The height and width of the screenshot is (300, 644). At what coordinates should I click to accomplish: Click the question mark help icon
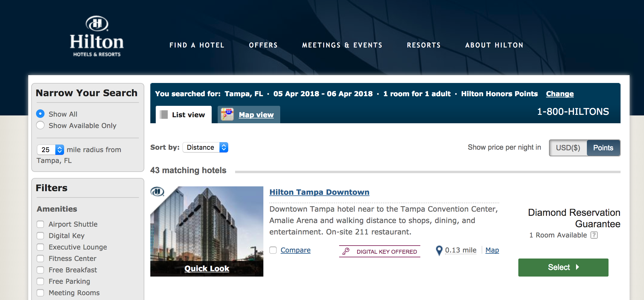[594, 235]
